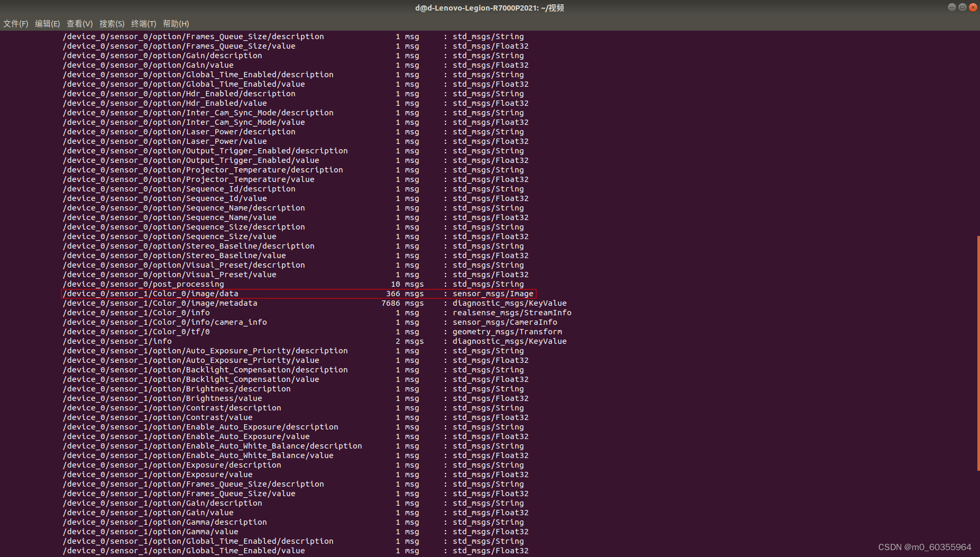Viewport: 980px width, 557px height.
Task: Click the Enable_Auto_White_Balance/value line
Action: pyautogui.click(x=296, y=455)
